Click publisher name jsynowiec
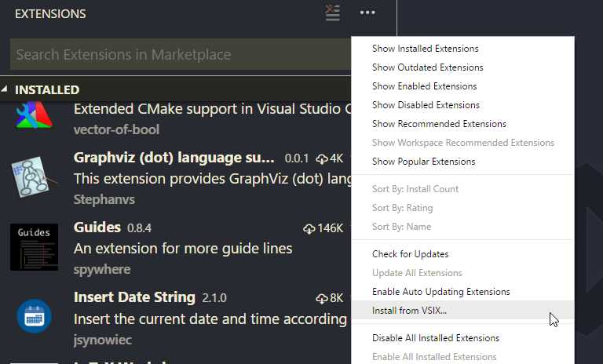This screenshot has height=364, width=603. 103,340
